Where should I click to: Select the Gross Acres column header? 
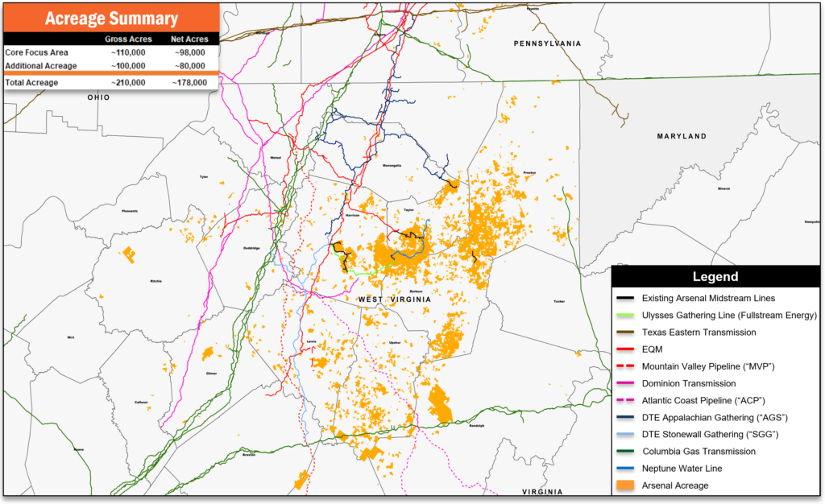128,38
